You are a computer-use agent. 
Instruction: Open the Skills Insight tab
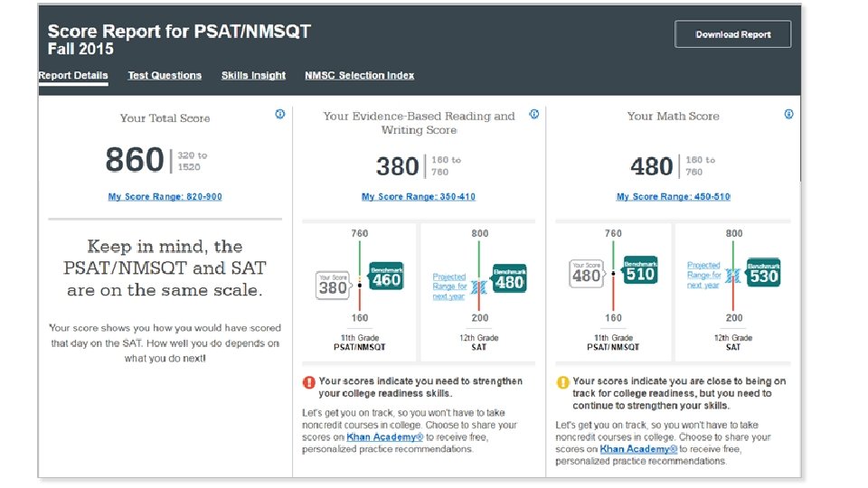pos(253,76)
